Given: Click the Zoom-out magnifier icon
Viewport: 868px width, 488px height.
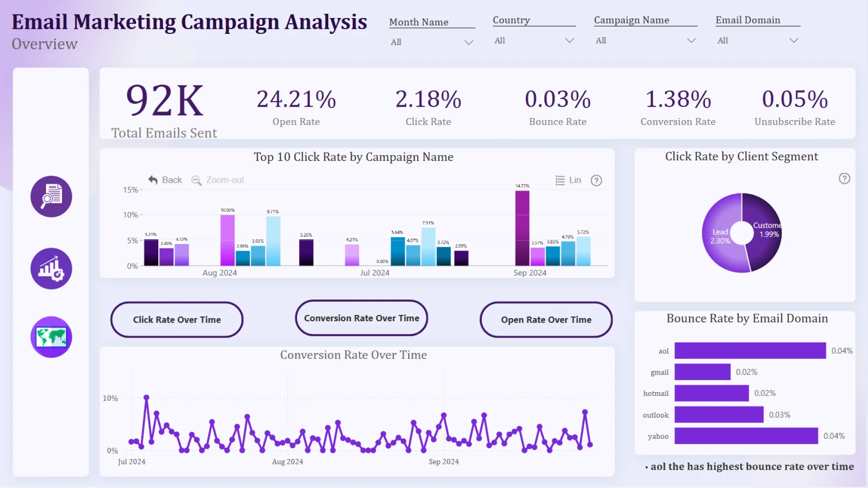Looking at the screenshot, I should coord(196,180).
